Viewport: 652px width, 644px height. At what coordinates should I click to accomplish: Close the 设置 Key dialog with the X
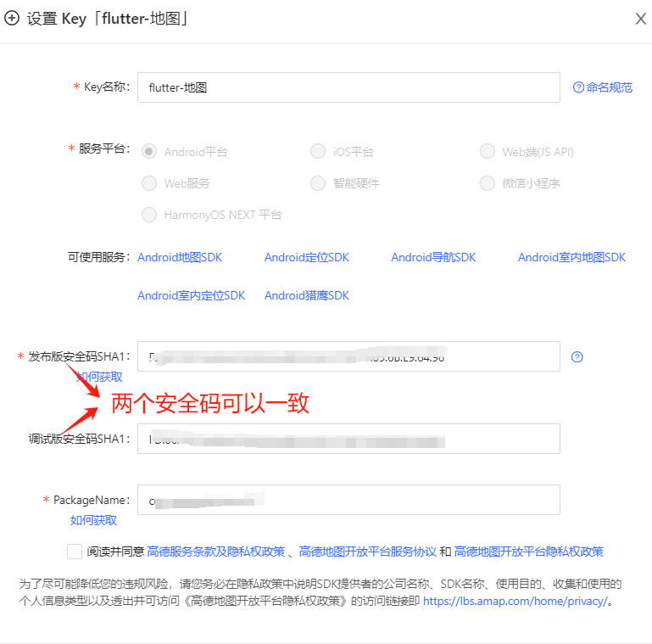[641, 19]
